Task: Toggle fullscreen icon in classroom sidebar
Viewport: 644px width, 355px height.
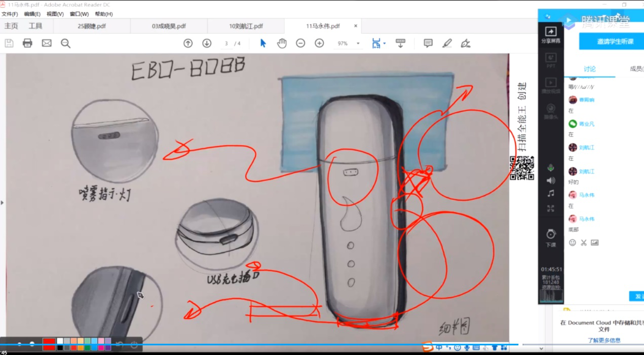Action: point(551,208)
